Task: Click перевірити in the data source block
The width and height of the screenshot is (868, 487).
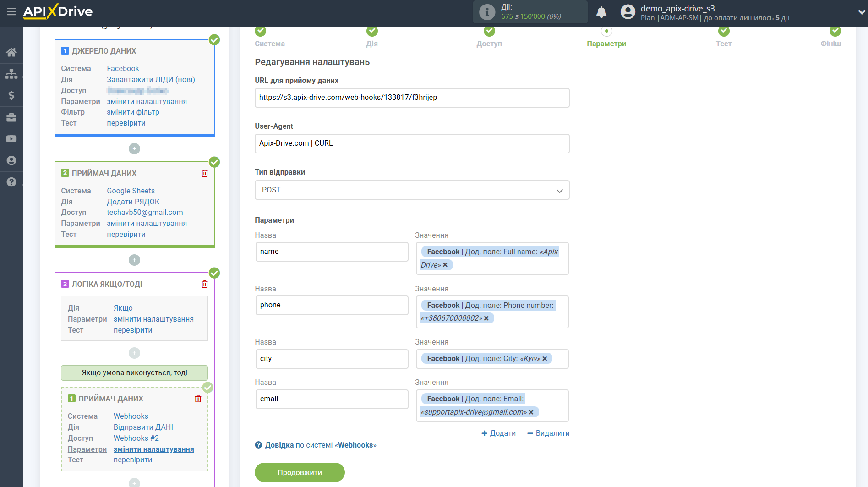Action: (126, 123)
